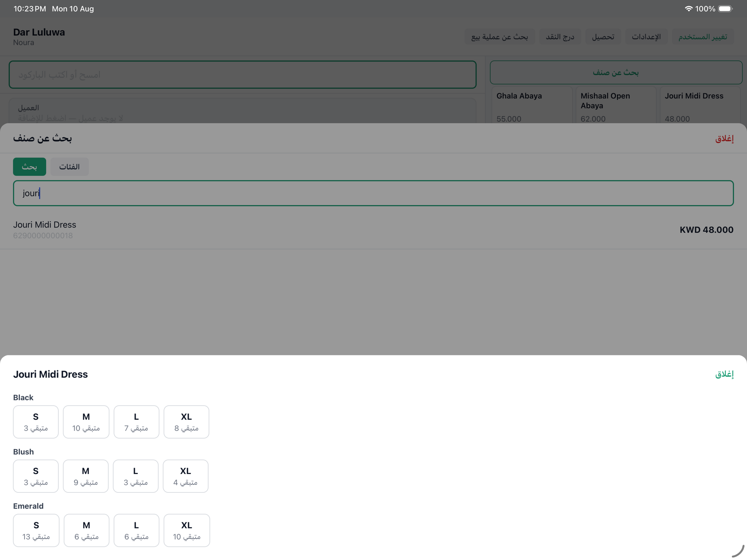Viewport: 747px width, 560px height.
Task: Select Black size S variant
Action: (36, 422)
